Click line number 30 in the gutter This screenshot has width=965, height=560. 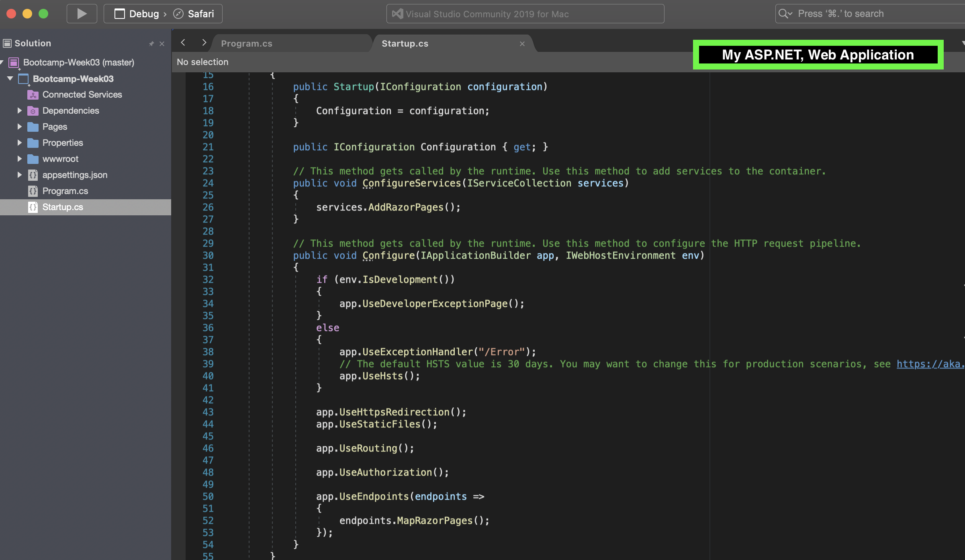click(x=208, y=255)
